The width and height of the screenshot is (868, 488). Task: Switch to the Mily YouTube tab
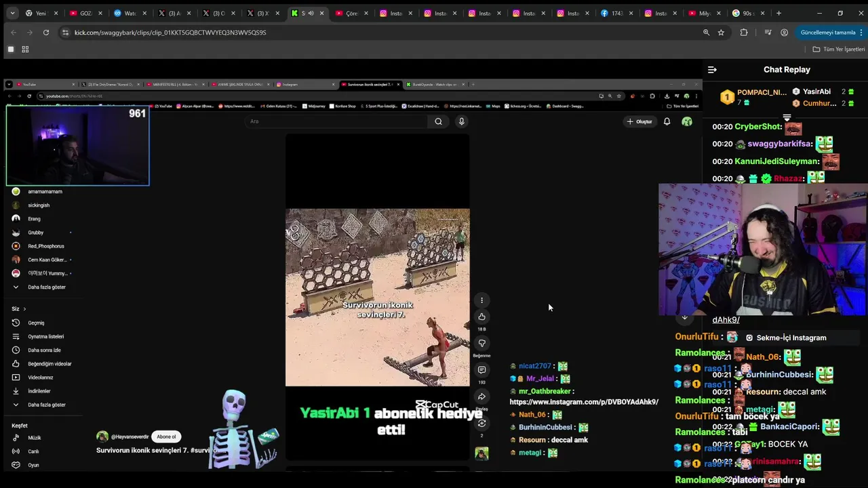click(x=704, y=13)
